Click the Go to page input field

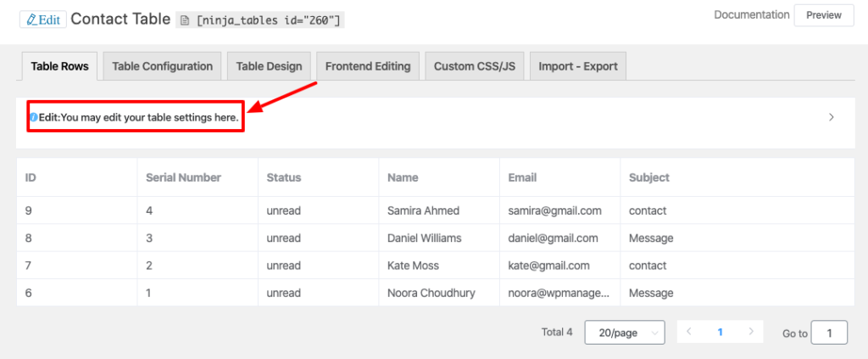tap(828, 333)
